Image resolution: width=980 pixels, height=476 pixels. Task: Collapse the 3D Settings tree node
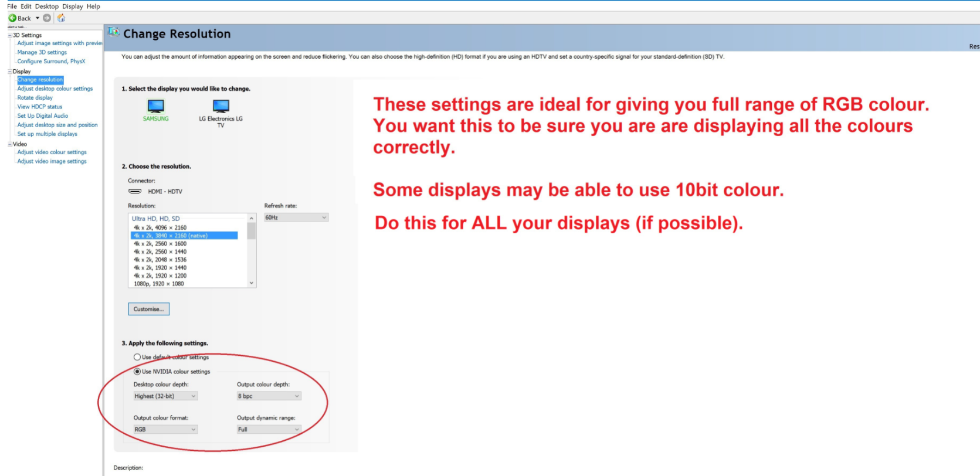pyautogui.click(x=9, y=35)
